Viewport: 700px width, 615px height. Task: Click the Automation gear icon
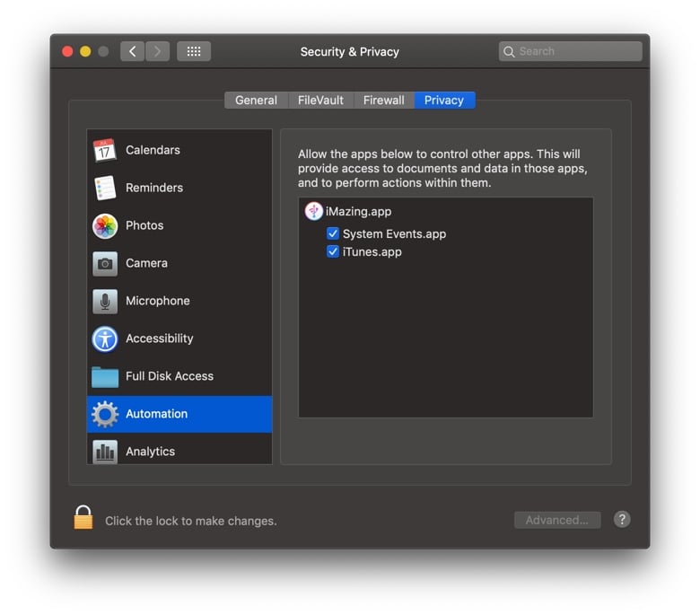pyautogui.click(x=105, y=414)
